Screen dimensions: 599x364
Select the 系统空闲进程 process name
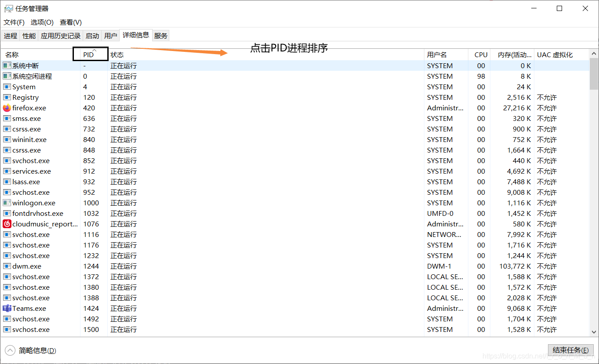coord(32,76)
